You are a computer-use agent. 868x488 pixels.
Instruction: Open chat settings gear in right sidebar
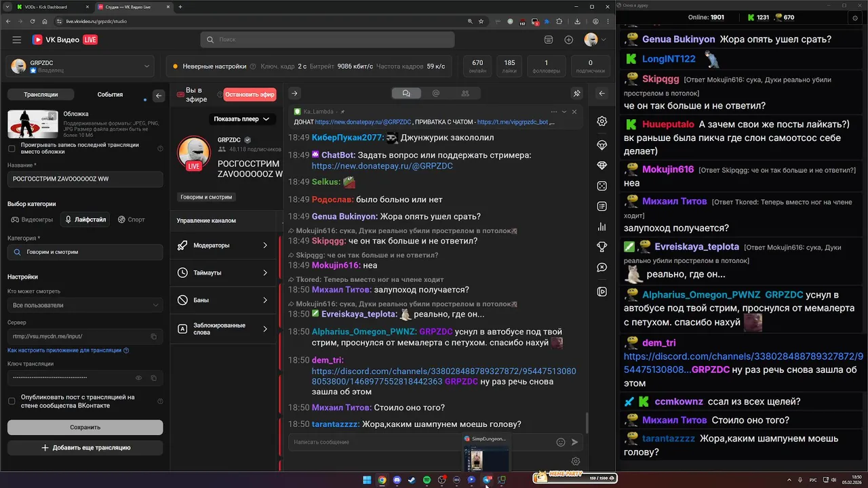(x=601, y=121)
